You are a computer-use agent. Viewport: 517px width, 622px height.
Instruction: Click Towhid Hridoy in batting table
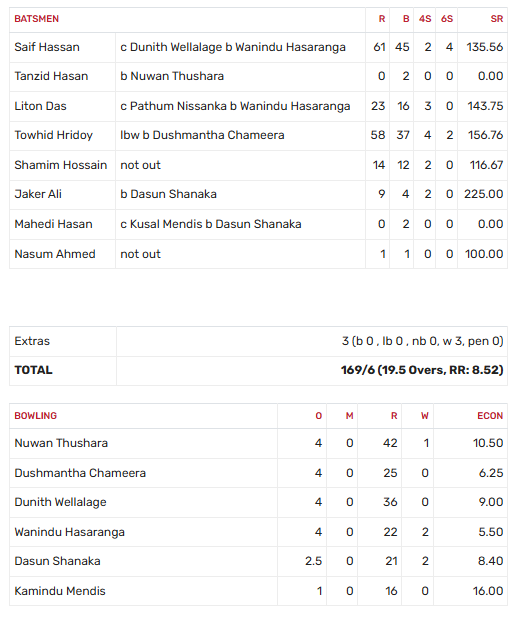(54, 135)
